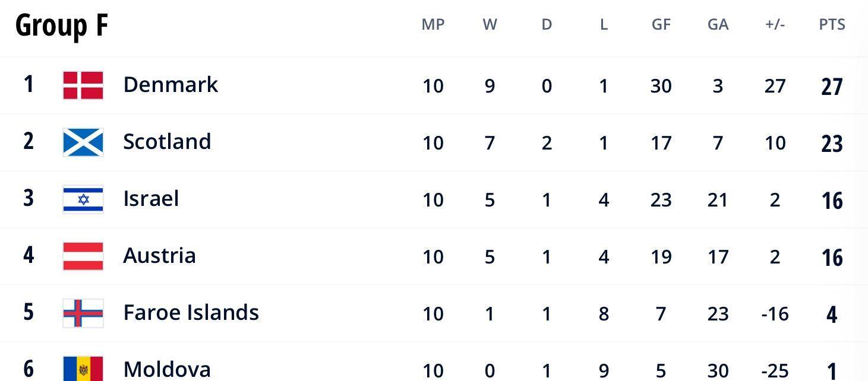Click the Group F heading
This screenshot has height=381, width=868.
[x=62, y=26]
